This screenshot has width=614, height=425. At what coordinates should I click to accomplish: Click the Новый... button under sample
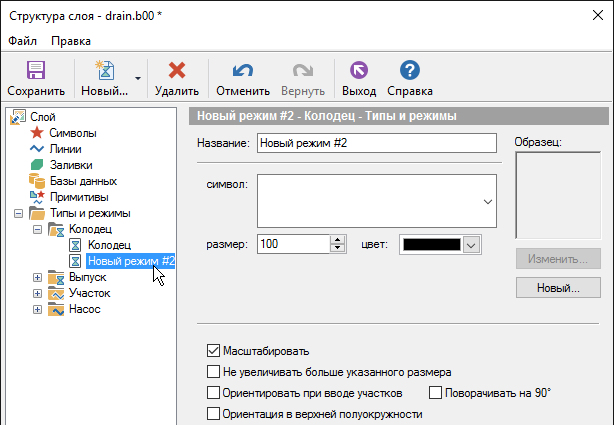coord(549,289)
